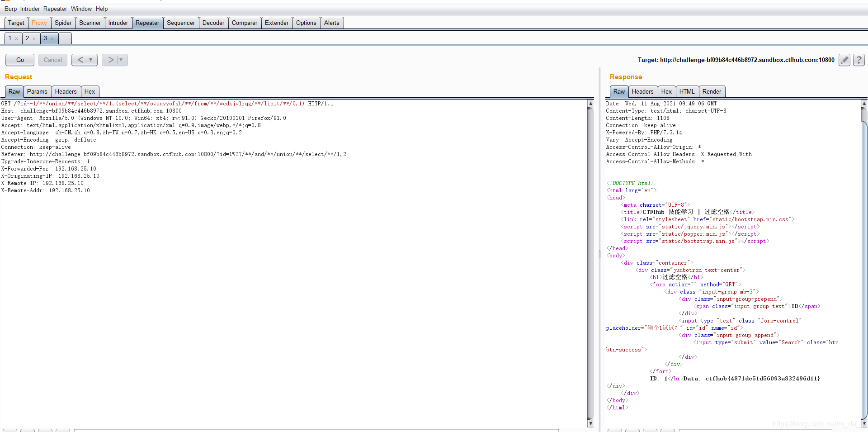This screenshot has height=432, width=868.
Task: Switch to the Comparer tool tab
Action: (x=245, y=23)
